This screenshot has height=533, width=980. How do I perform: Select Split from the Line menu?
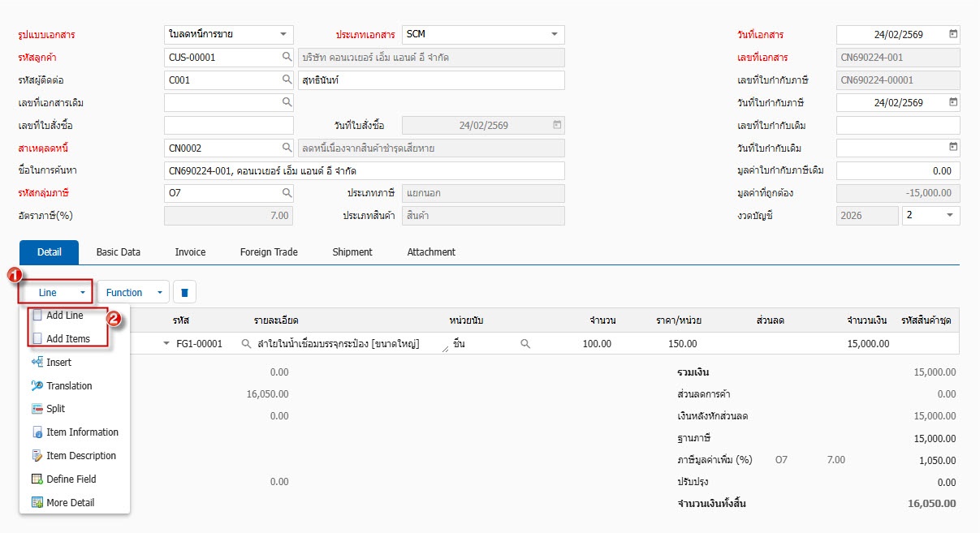pos(56,409)
